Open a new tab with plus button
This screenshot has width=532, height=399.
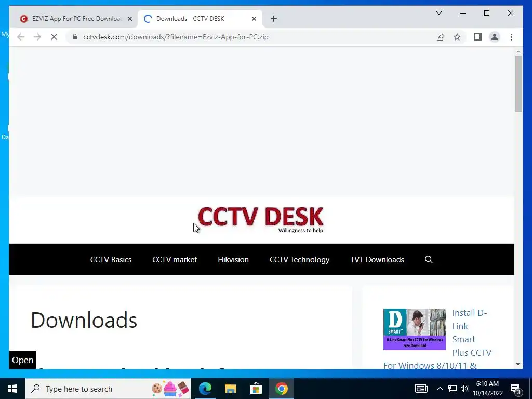tap(274, 19)
